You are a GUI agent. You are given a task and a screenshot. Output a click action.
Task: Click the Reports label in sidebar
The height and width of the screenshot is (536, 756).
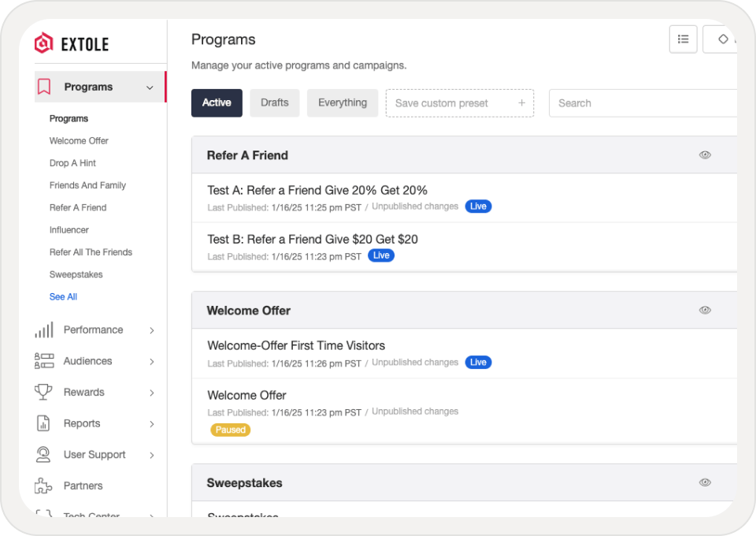[82, 423]
